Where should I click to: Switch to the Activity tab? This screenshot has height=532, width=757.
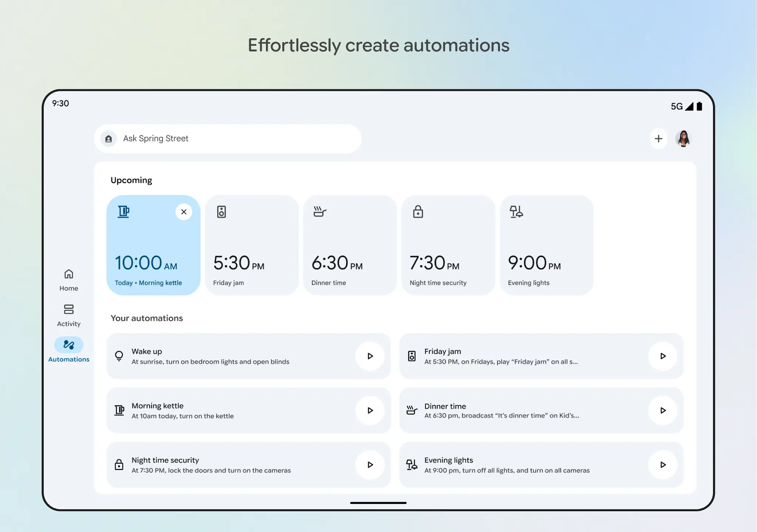(69, 315)
